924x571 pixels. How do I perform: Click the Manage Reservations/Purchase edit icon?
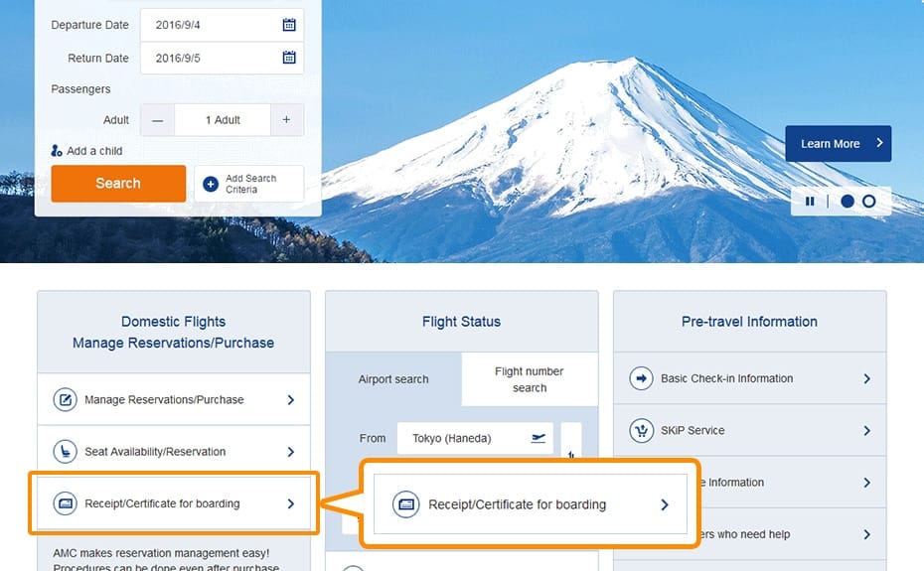[x=66, y=400]
